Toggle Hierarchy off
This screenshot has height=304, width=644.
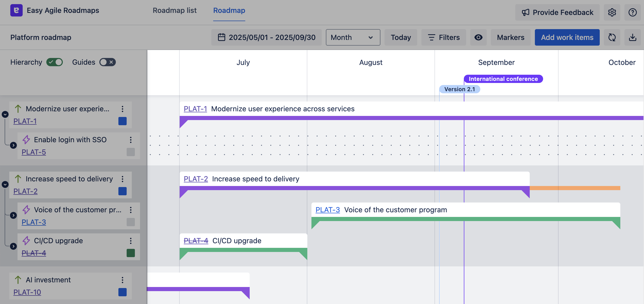55,62
